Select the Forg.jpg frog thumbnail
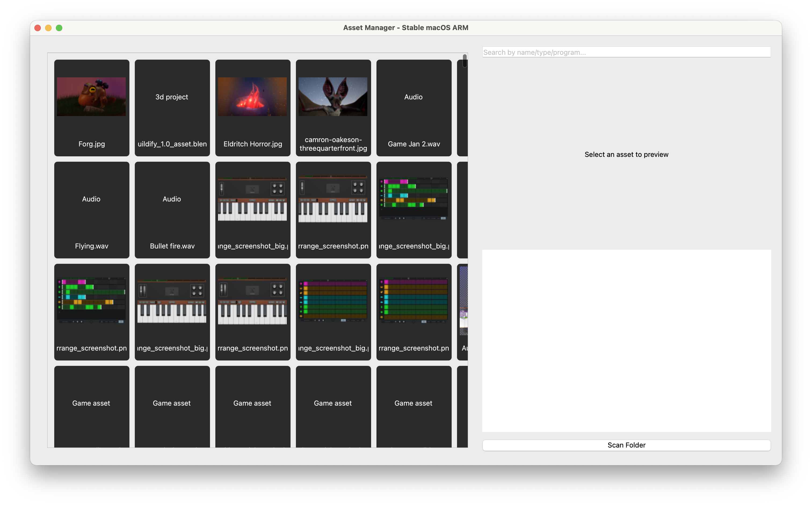Image resolution: width=812 pixels, height=505 pixels. pyautogui.click(x=92, y=97)
